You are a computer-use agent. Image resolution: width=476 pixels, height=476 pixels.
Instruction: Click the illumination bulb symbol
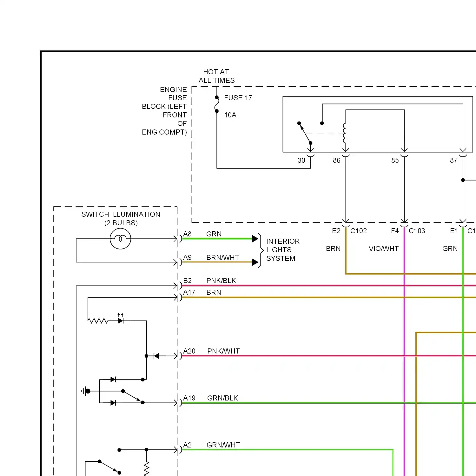coord(120,239)
